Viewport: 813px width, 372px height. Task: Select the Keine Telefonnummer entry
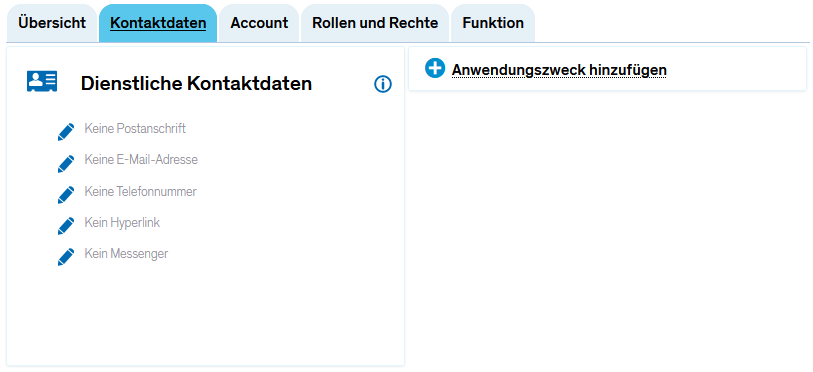coord(141,191)
